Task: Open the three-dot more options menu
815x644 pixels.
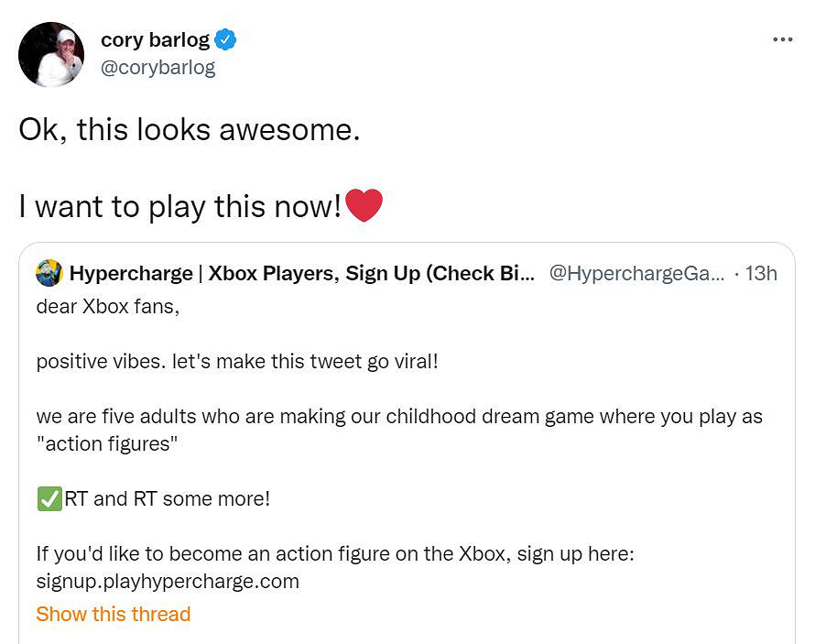Action: point(782,39)
